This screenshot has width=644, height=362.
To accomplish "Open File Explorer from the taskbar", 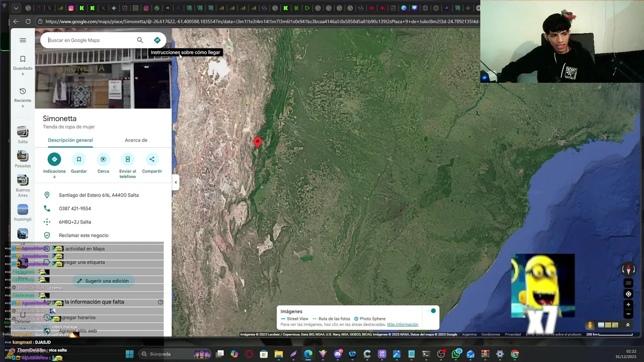I will tap(279, 354).
